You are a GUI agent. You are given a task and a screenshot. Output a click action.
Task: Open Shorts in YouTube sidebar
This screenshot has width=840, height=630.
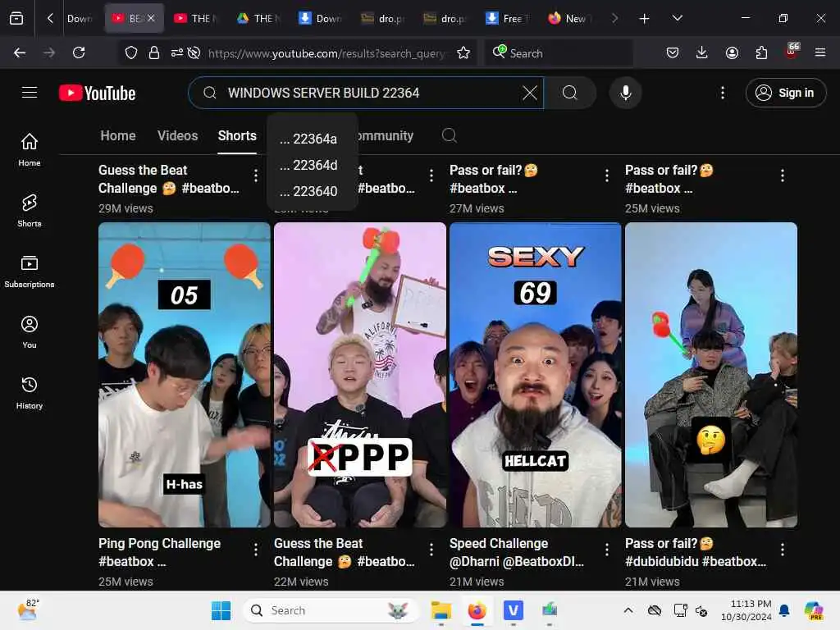coord(30,211)
